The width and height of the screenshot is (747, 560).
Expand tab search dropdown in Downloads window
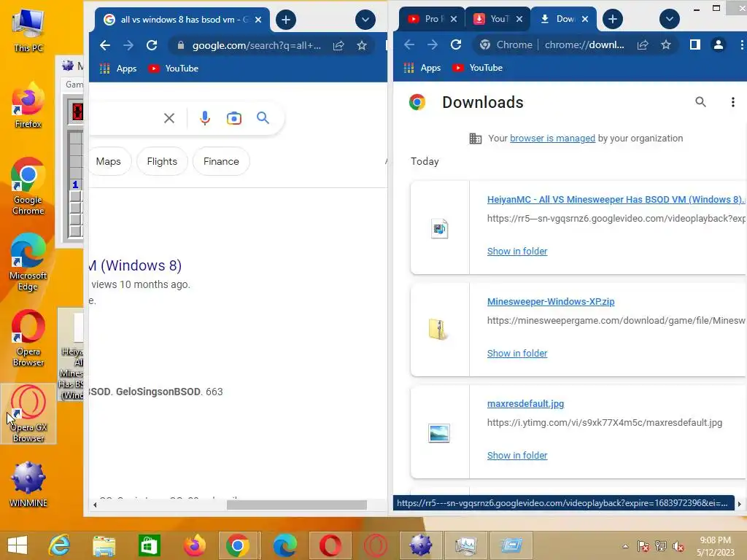[670, 19]
